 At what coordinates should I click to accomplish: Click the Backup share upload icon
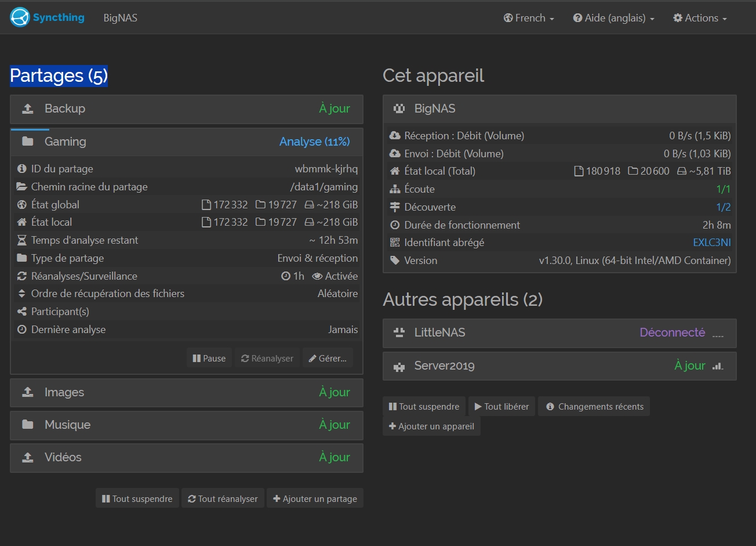[x=27, y=109]
